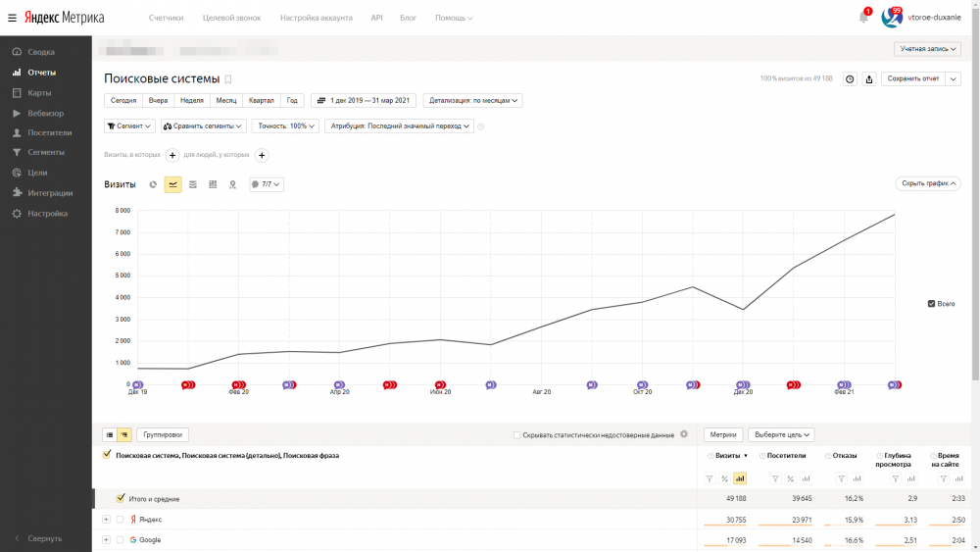
Task: Open the Детализация: по месяцам dropdown
Action: [x=474, y=100]
